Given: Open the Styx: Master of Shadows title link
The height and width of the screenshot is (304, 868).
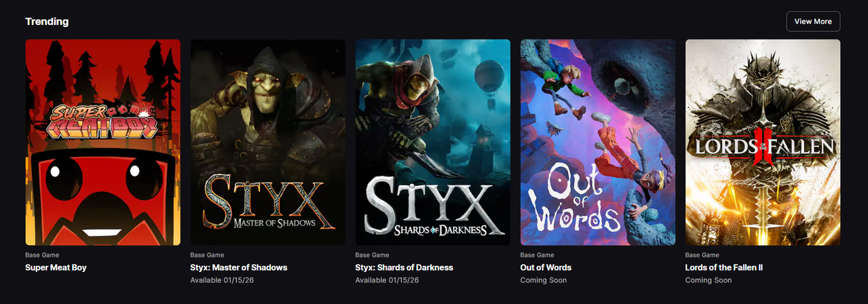Looking at the screenshot, I should pyautogui.click(x=239, y=267).
